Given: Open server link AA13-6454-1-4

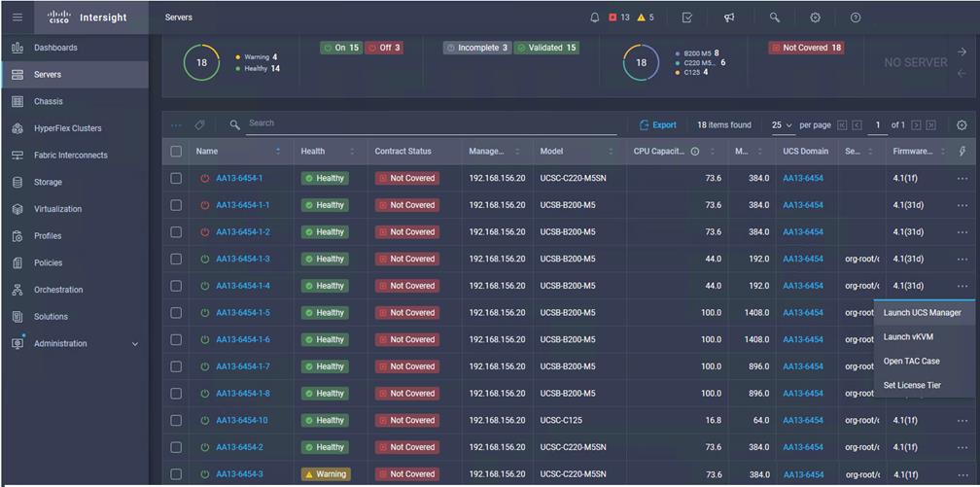Looking at the screenshot, I should click(x=242, y=286).
